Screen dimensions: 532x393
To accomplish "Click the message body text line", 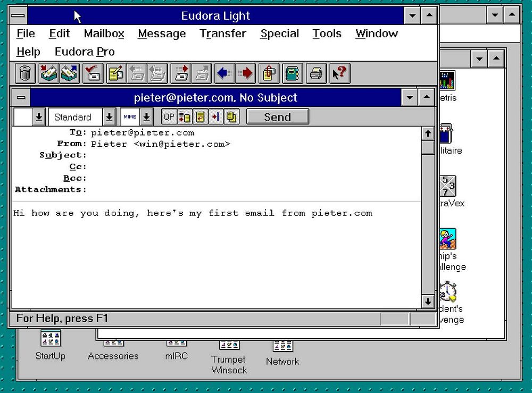I will click(193, 213).
